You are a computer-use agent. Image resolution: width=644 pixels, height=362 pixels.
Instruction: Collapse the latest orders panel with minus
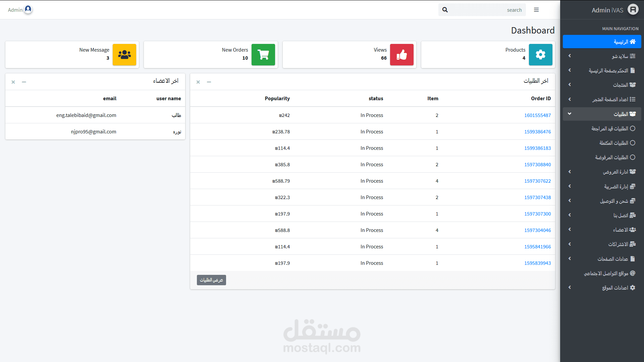209,82
